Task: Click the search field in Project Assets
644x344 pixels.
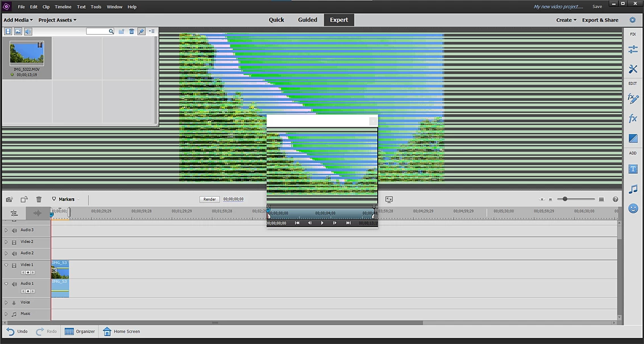Action: click(x=100, y=31)
